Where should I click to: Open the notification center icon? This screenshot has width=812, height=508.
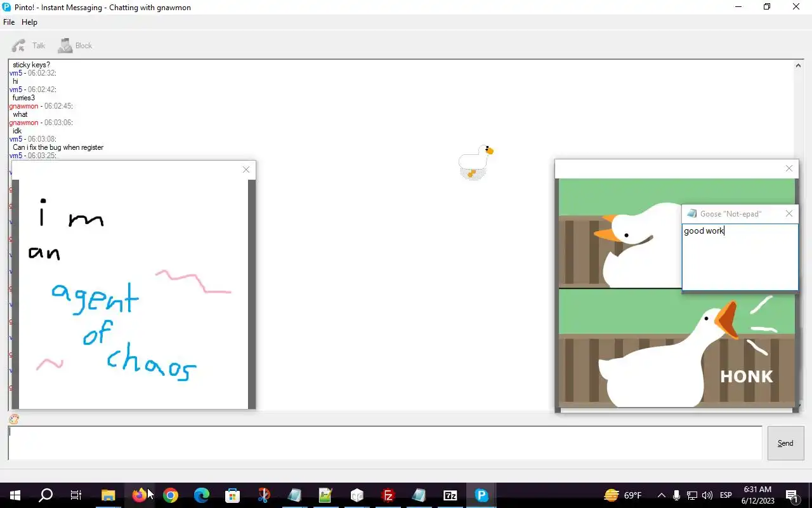click(792, 495)
